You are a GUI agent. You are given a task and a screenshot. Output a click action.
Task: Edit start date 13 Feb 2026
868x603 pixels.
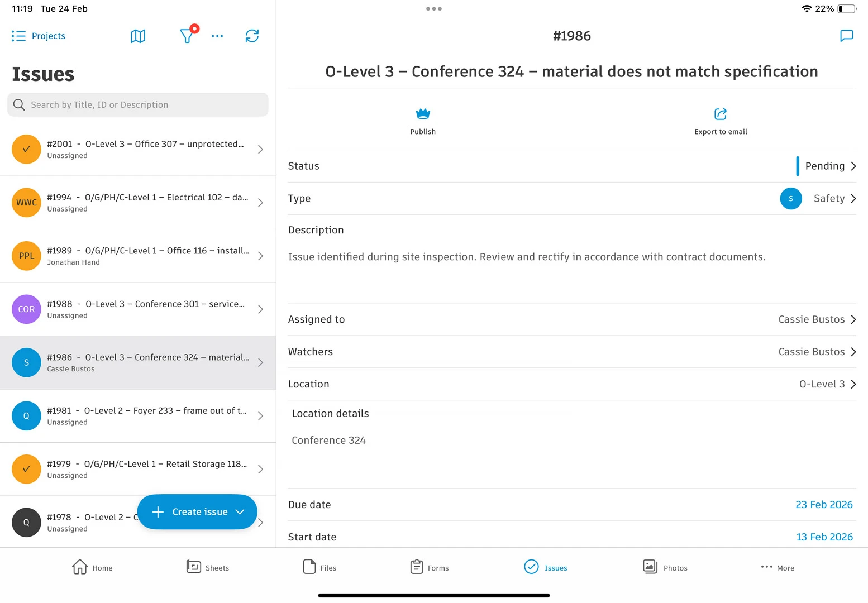click(x=824, y=537)
